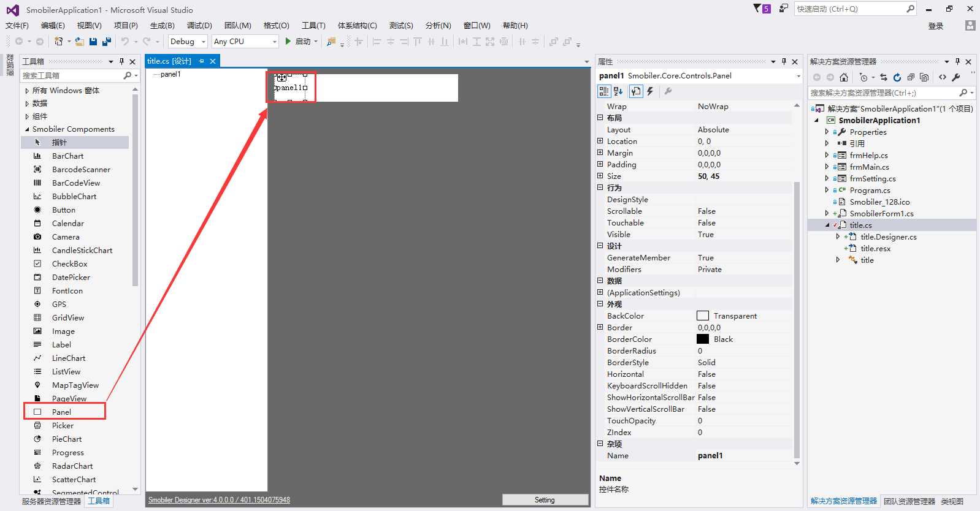Viewport: 980px width, 511px height.
Task: Click the Pending Changes Filter clock icon
Action: [x=863, y=77]
